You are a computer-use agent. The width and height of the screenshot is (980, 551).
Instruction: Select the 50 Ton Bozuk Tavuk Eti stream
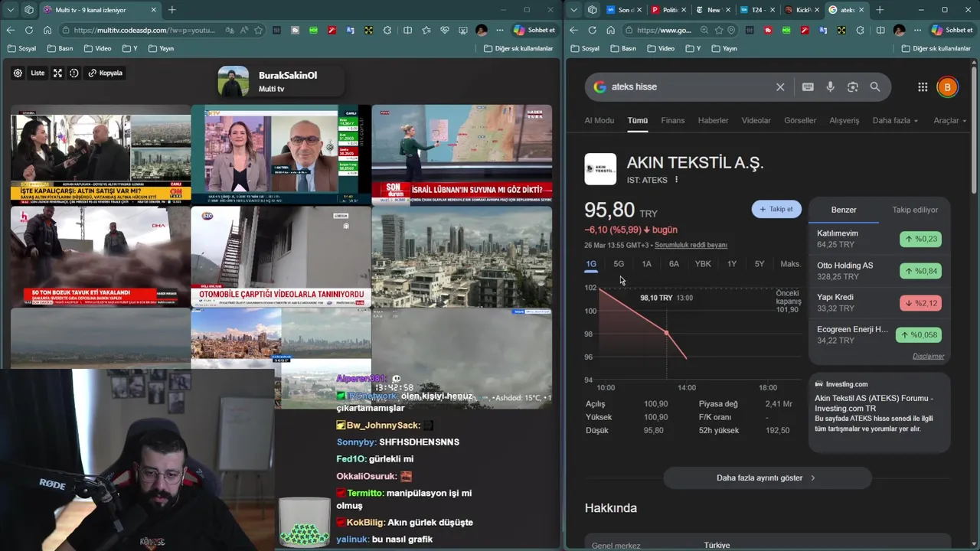click(100, 256)
